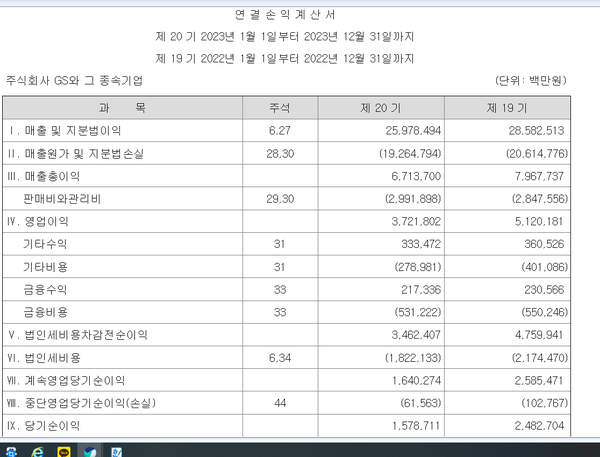600x457 pixels.
Task: Click the (20,614,776) cost value
Action: point(537,154)
